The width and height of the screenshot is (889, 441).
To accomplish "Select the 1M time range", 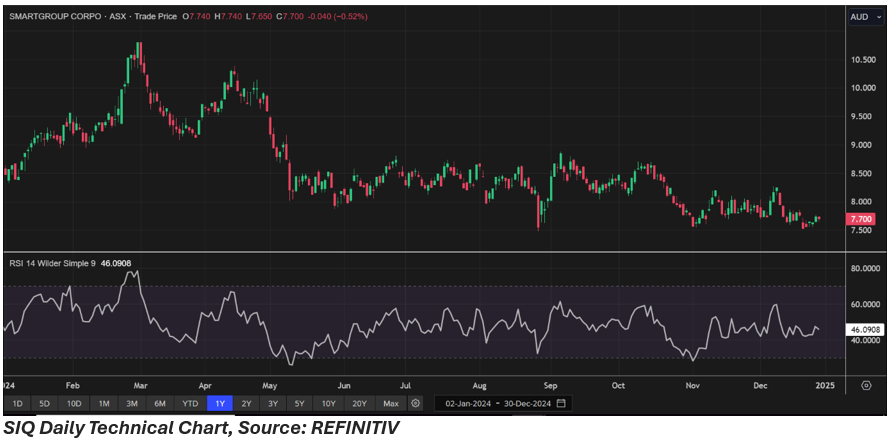I will tap(104, 404).
